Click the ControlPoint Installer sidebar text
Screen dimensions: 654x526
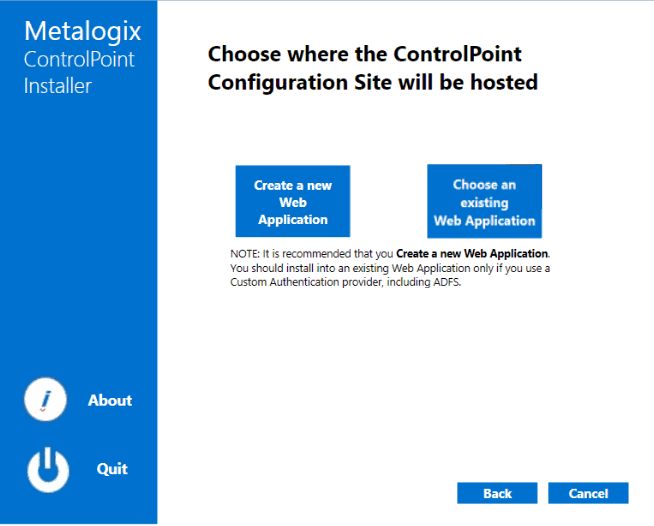(x=78, y=72)
